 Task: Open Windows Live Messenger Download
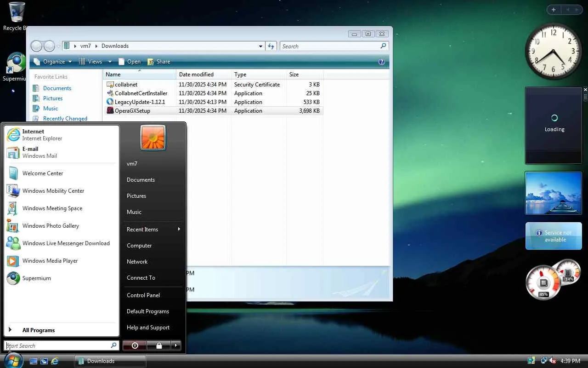(62, 243)
